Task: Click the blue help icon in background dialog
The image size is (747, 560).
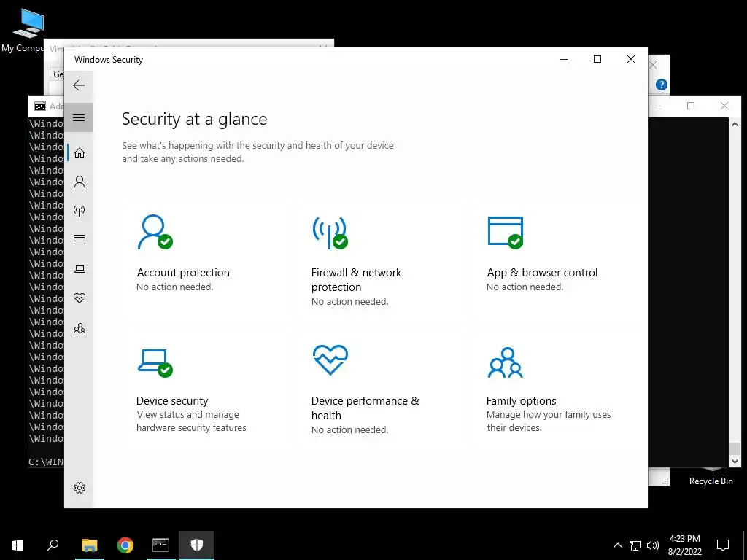Action: coord(661,85)
